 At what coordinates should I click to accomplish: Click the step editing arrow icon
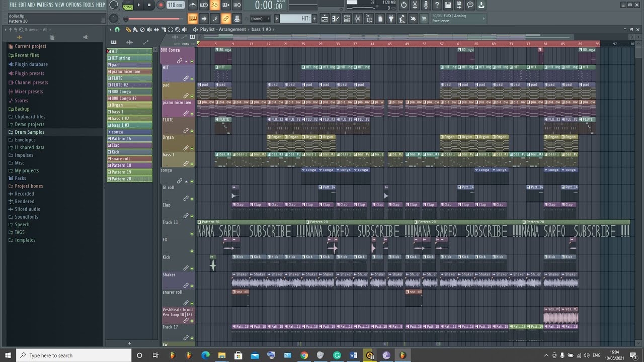pyautogui.click(x=204, y=19)
